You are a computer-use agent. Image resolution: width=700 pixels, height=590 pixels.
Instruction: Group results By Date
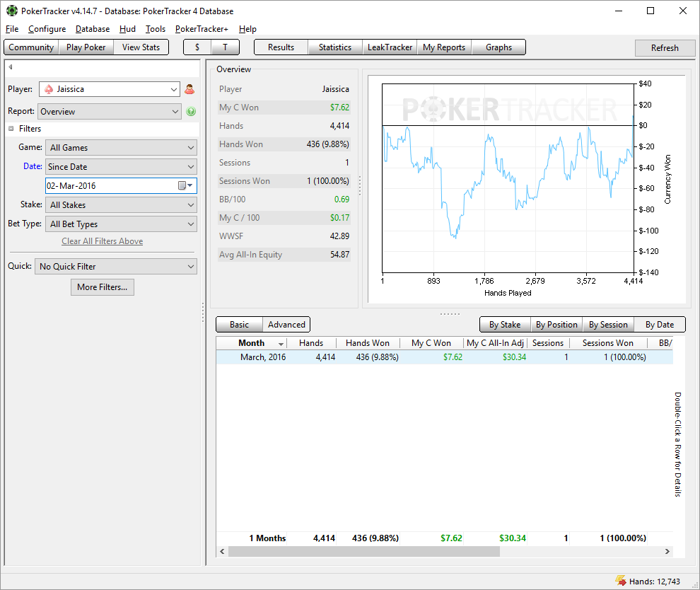coord(660,325)
